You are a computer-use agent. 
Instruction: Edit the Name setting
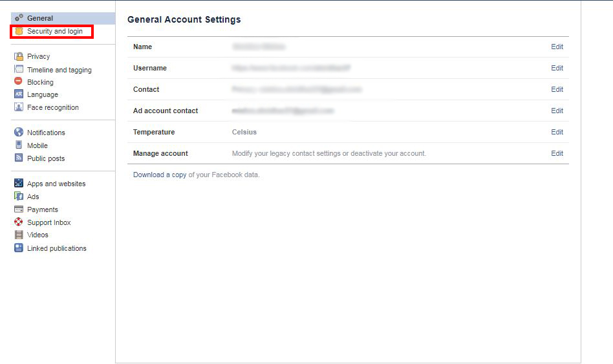557,47
